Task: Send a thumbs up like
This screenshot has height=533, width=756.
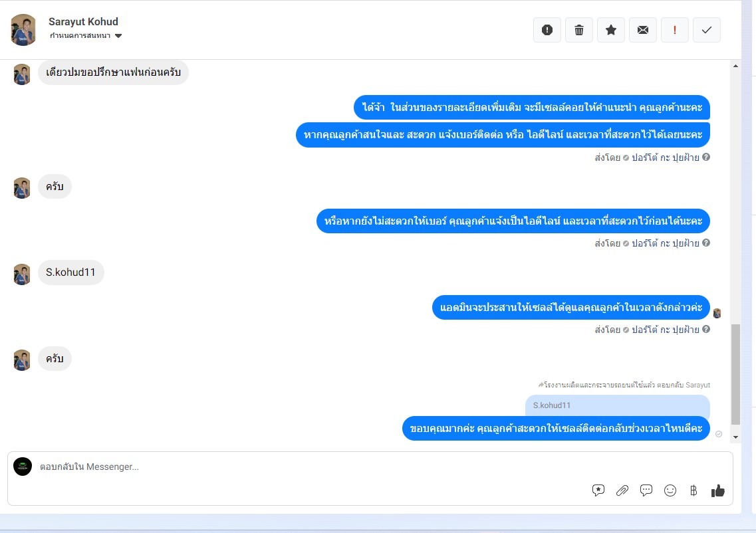Action: (x=718, y=490)
